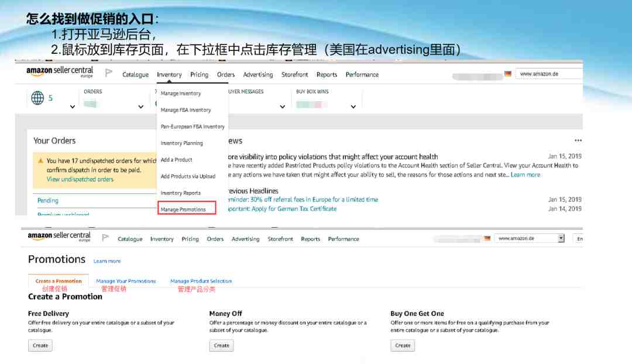632x364 pixels.
Task: Expand the chevron next to globe 5
Action: coord(73,107)
